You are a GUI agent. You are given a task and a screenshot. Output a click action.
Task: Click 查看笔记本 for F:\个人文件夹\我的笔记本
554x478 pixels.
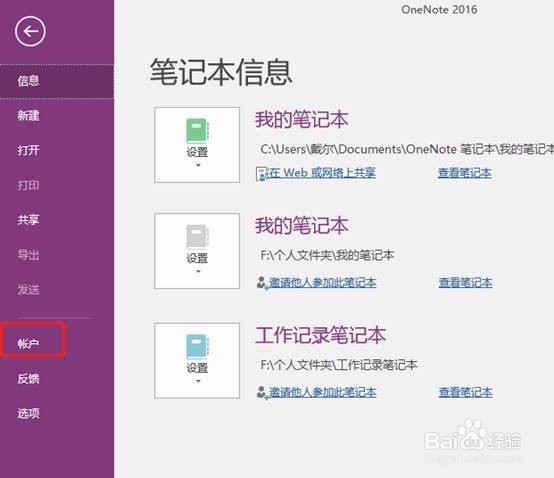tap(465, 283)
